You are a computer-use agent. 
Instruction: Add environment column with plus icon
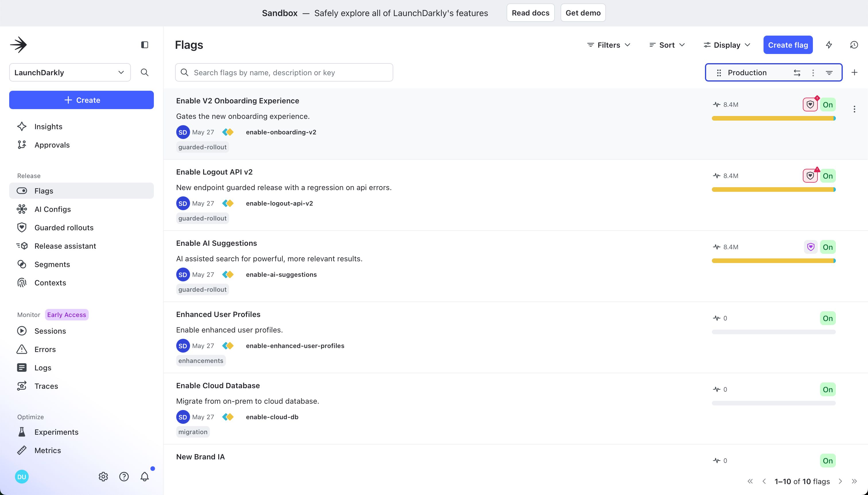coord(855,72)
